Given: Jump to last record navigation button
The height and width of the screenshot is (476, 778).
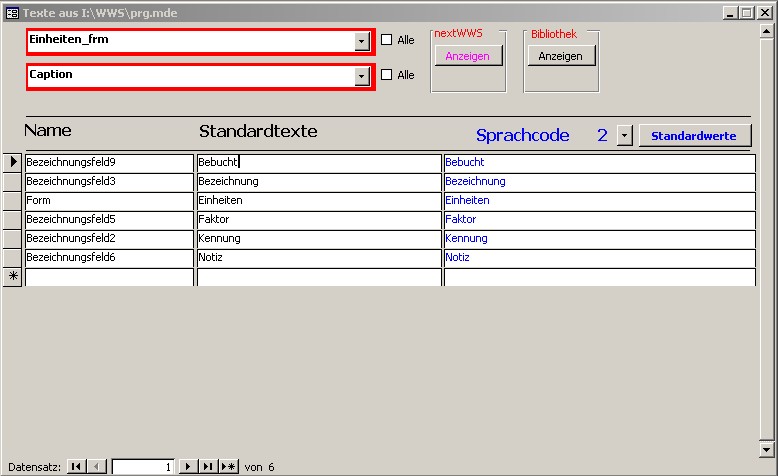Looking at the screenshot, I should point(207,467).
